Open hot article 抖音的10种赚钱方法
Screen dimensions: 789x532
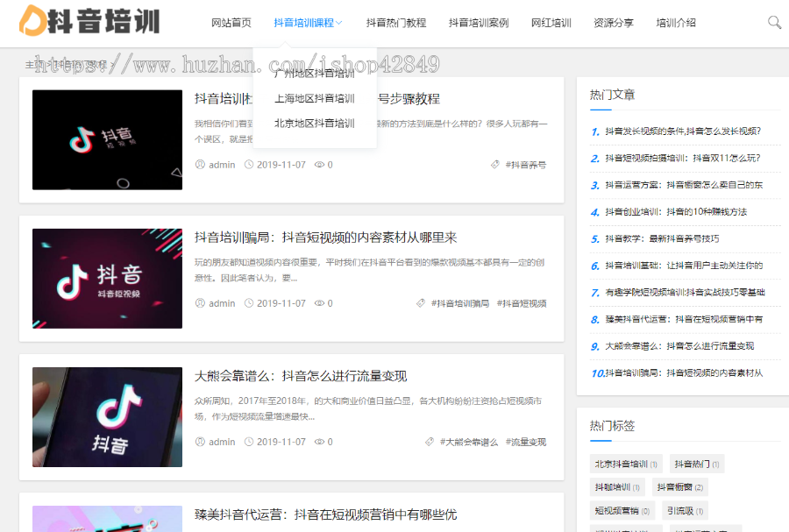click(676, 212)
